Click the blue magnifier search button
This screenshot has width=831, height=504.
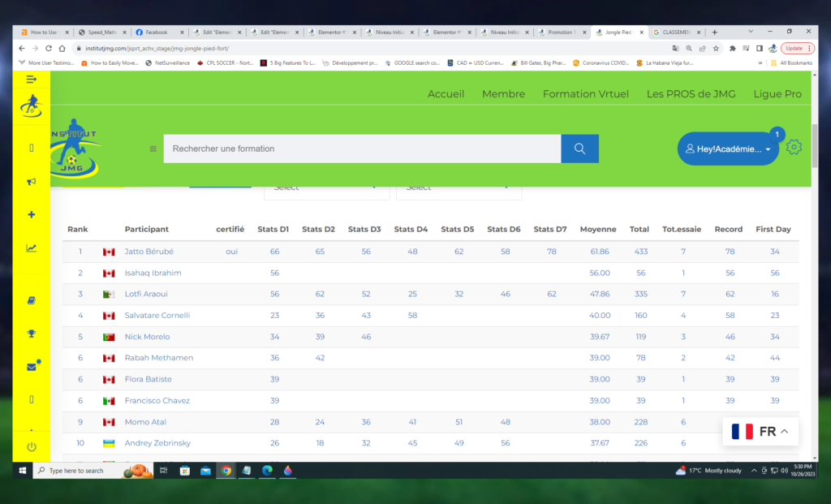pos(579,149)
